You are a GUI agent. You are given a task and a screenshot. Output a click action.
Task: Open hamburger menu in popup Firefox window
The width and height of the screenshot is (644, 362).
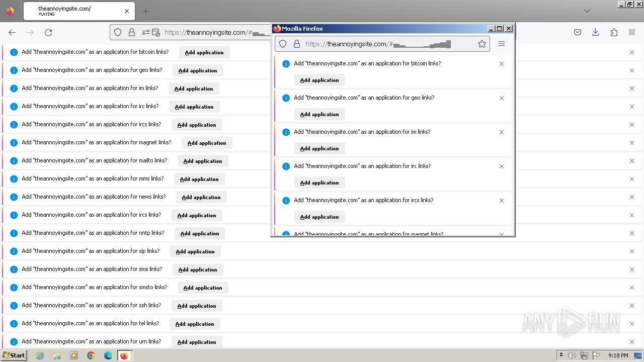point(502,44)
